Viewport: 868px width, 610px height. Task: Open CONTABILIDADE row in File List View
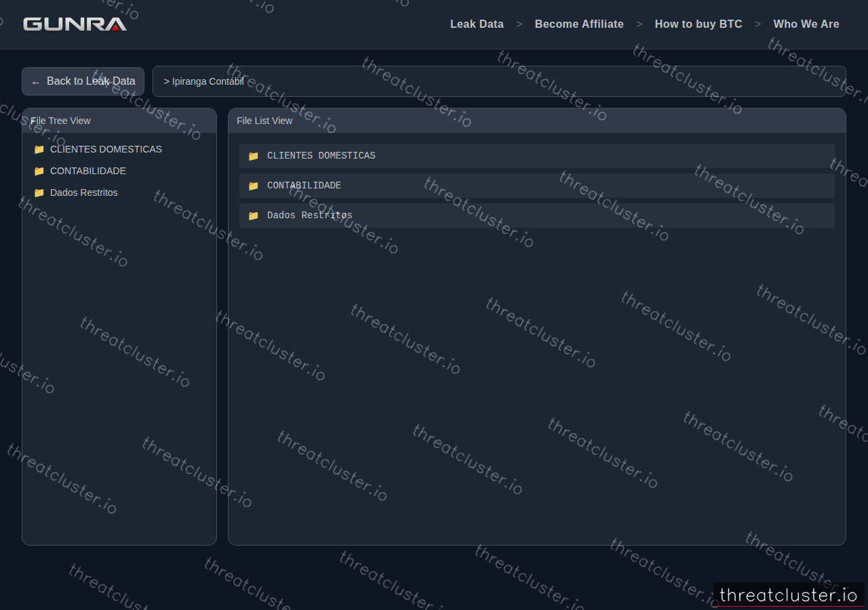(x=537, y=186)
